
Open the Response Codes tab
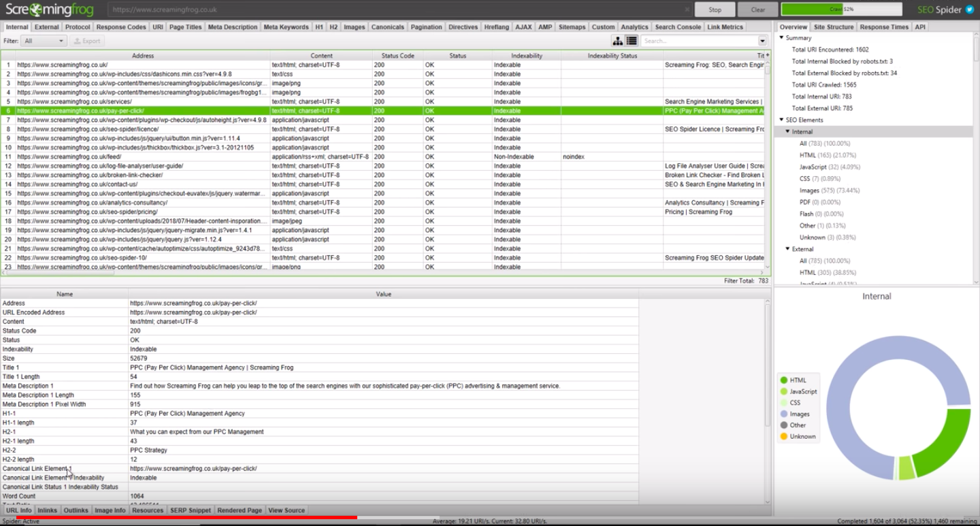(121, 27)
